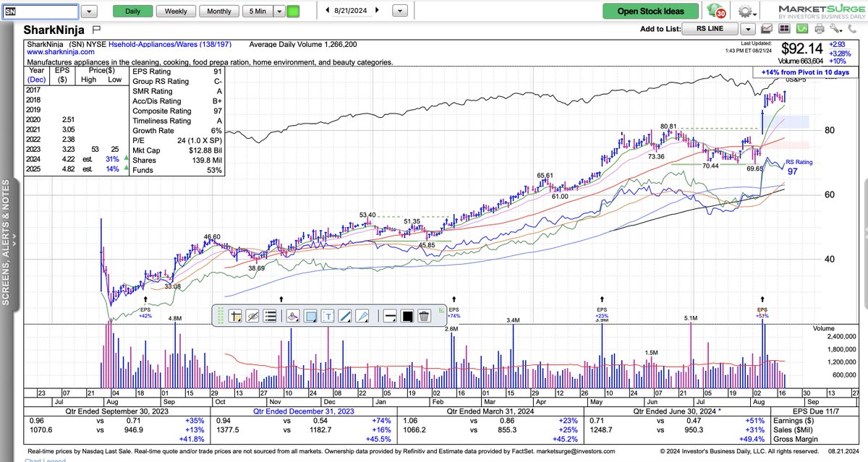Click the printer icon to print chart
This screenshot has height=462, width=868.
[818, 28]
